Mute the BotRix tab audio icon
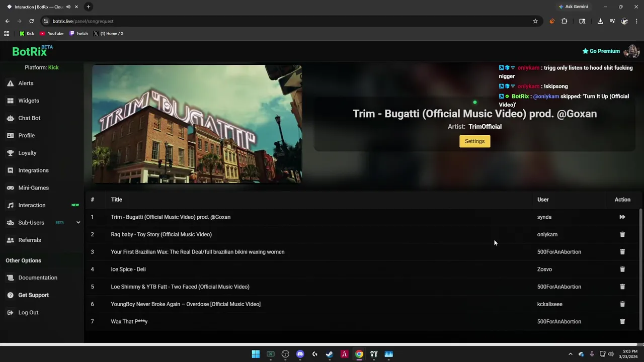Viewport: 644px width, 362px height. coord(68,7)
